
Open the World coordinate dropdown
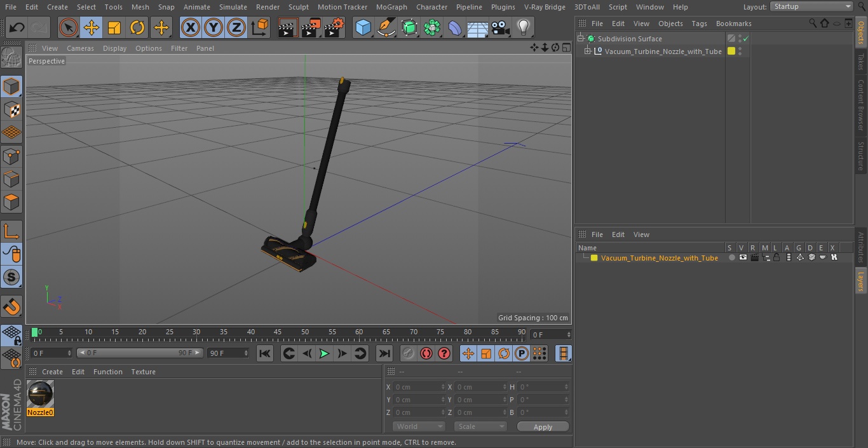[418, 426]
